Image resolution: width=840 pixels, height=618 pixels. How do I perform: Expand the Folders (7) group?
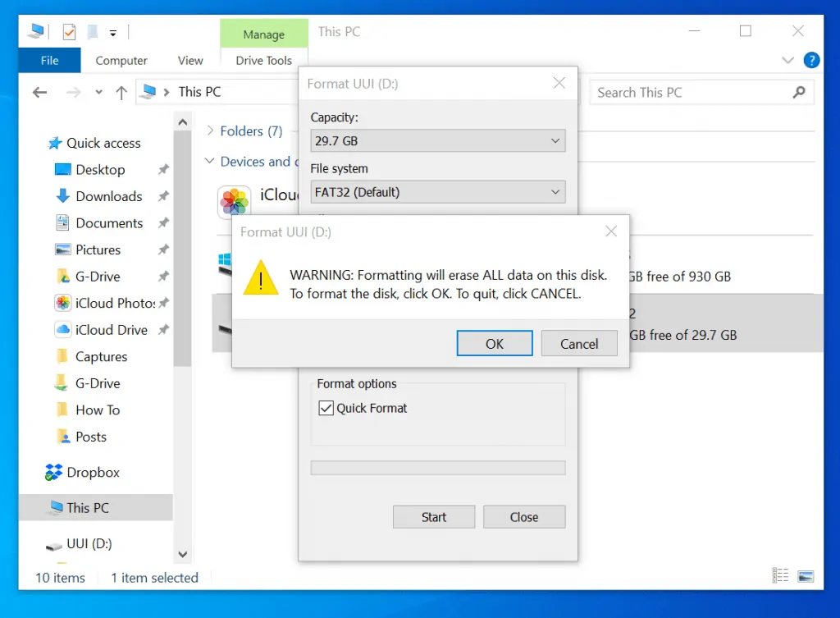click(210, 130)
